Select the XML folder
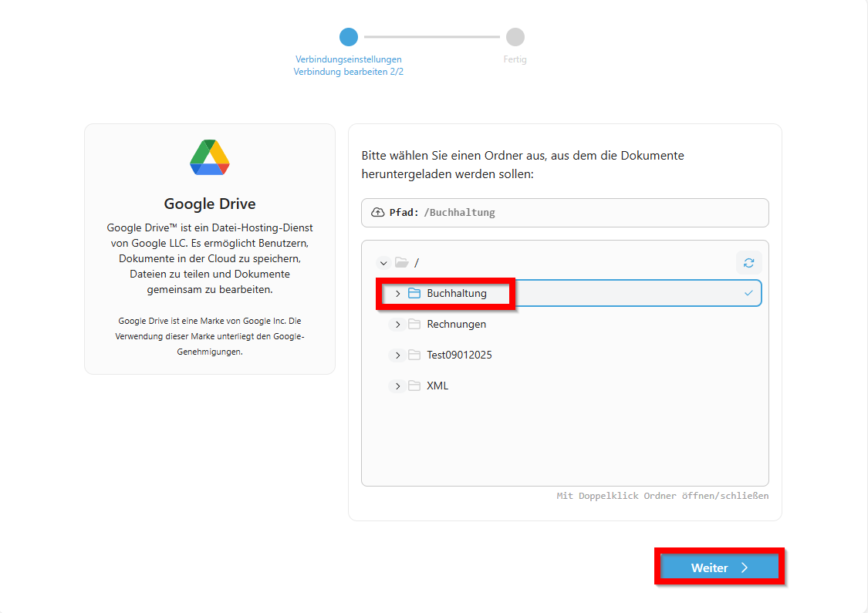Screen dimensions: 868x613 tap(437, 386)
